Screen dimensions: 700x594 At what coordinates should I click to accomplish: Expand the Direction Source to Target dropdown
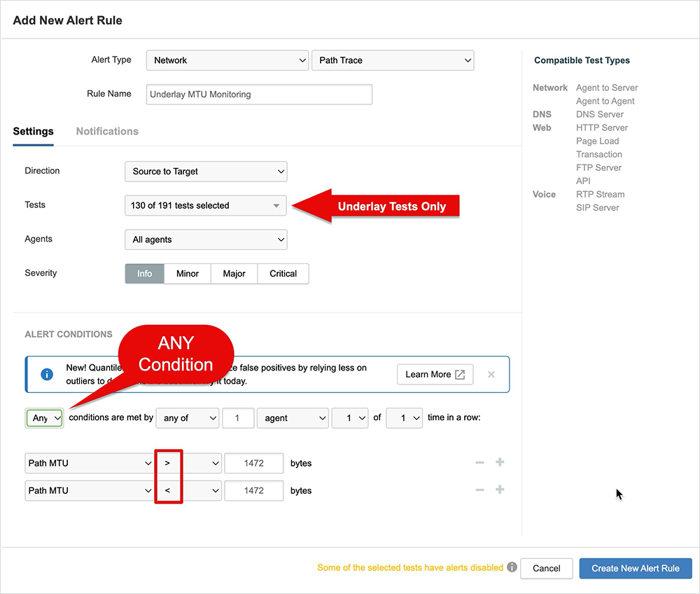coord(206,172)
